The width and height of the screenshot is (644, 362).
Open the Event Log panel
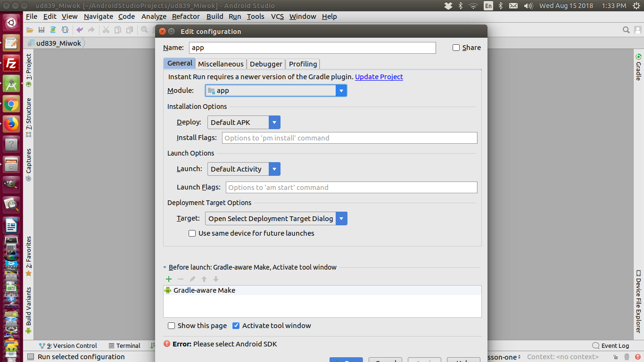coord(611,346)
